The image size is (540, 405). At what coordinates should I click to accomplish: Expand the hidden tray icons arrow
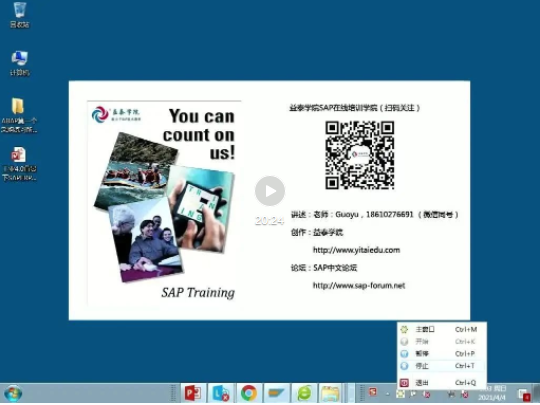388,393
